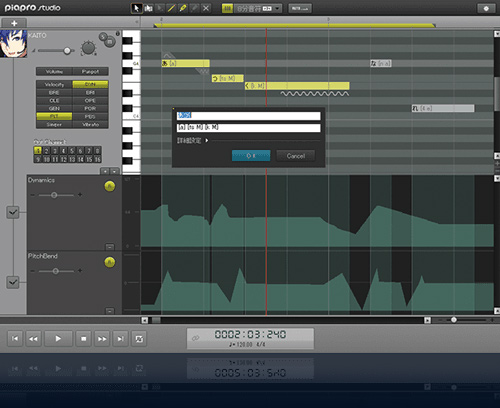The width and height of the screenshot is (500, 408).
Task: Click Cancel in the lyric dialog
Action: (x=296, y=156)
